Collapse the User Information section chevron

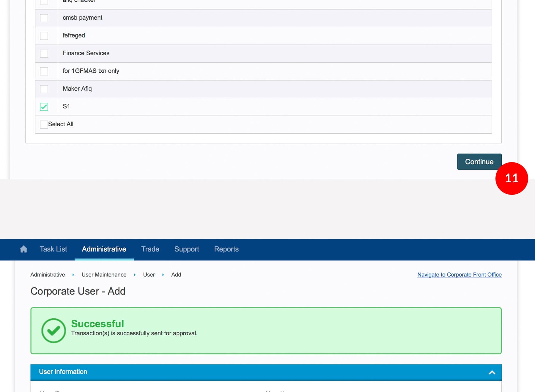[492, 372]
